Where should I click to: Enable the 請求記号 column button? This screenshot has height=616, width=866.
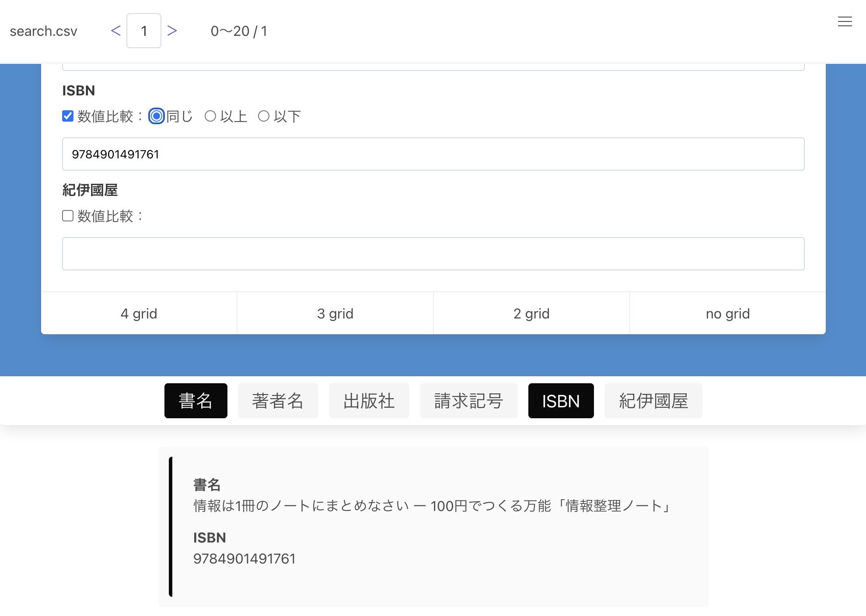pos(468,401)
